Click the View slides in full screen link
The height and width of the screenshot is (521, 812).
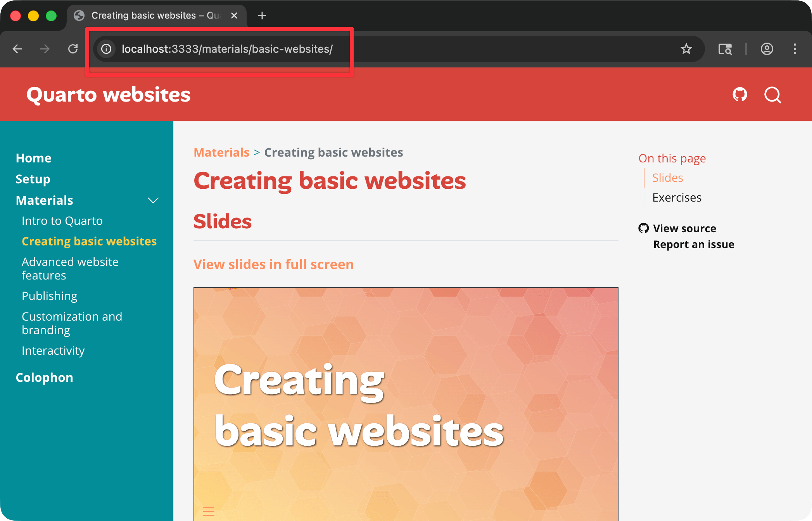[x=273, y=264]
